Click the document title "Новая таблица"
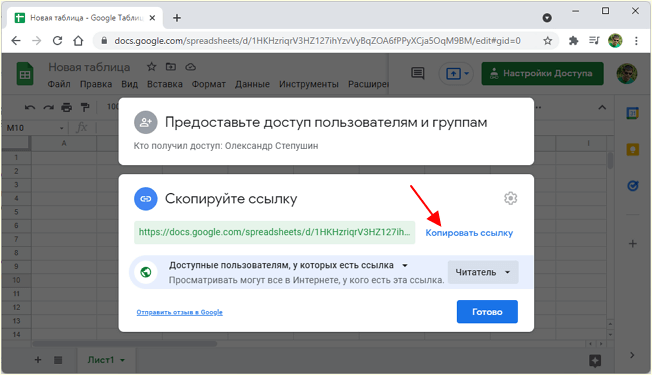The width and height of the screenshot is (652, 375). coord(89,67)
